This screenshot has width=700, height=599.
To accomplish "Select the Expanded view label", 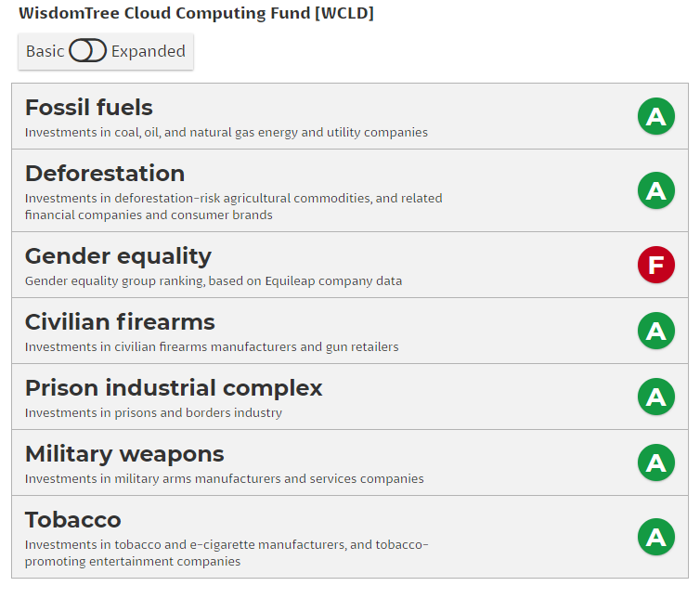I will point(149,51).
